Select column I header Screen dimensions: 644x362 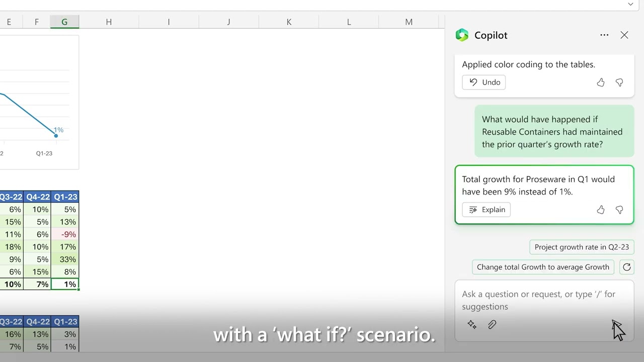tap(169, 22)
